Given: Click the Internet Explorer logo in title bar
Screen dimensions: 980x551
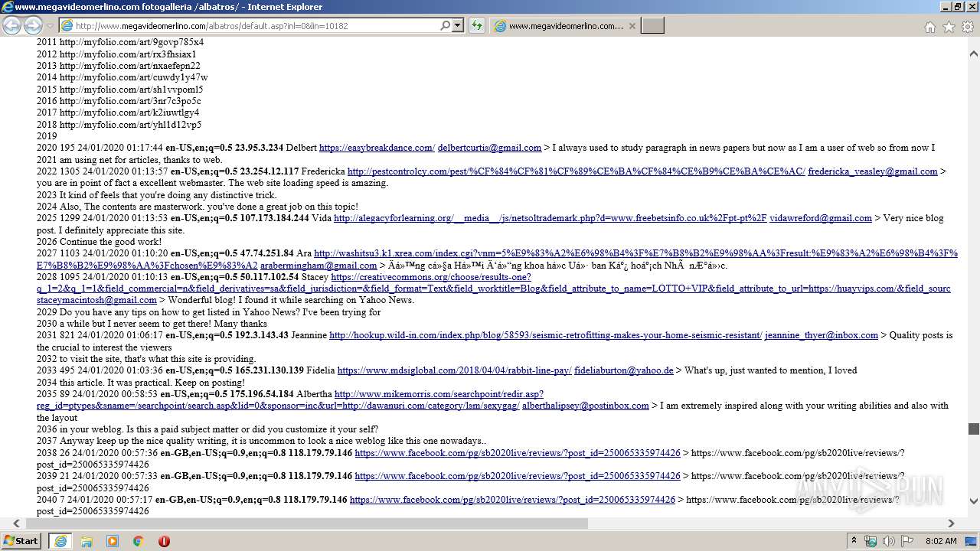Looking at the screenshot, I should pos(7,7).
